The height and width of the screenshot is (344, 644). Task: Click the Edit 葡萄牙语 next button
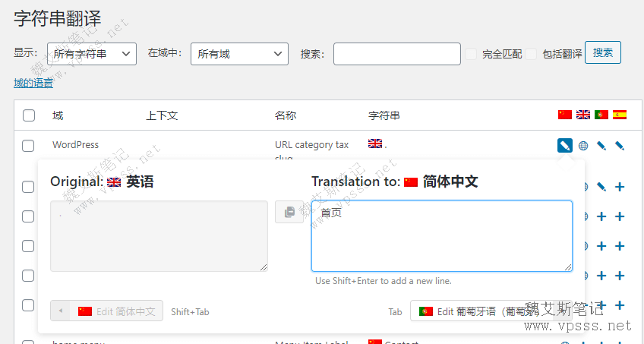coord(486,311)
